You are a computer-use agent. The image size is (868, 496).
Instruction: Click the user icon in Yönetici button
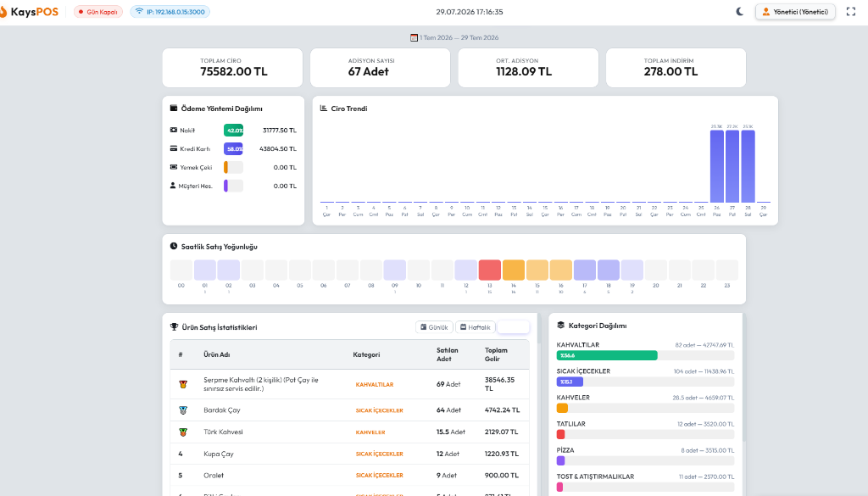tap(766, 12)
